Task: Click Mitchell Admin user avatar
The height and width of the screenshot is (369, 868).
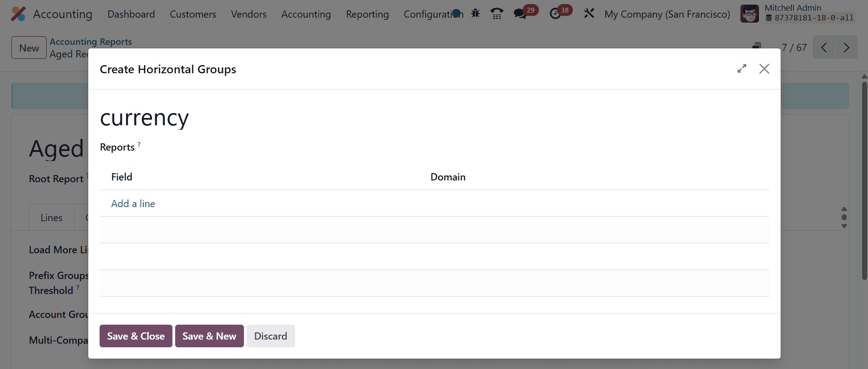Action: [x=749, y=14]
